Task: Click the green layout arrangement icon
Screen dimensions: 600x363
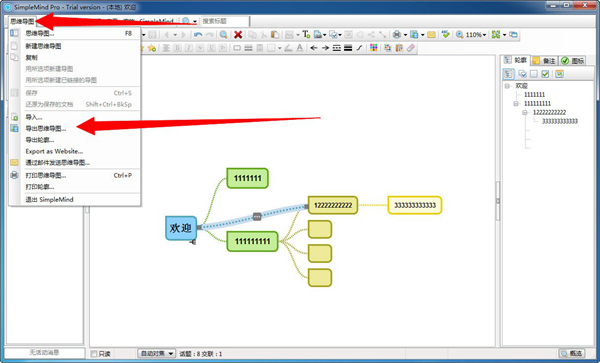Action: (x=496, y=35)
